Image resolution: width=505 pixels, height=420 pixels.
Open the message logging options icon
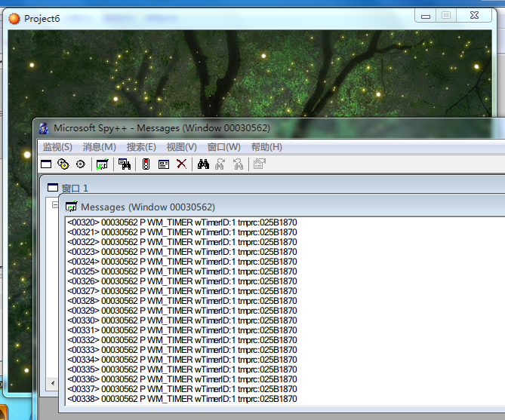pyautogui.click(x=164, y=164)
